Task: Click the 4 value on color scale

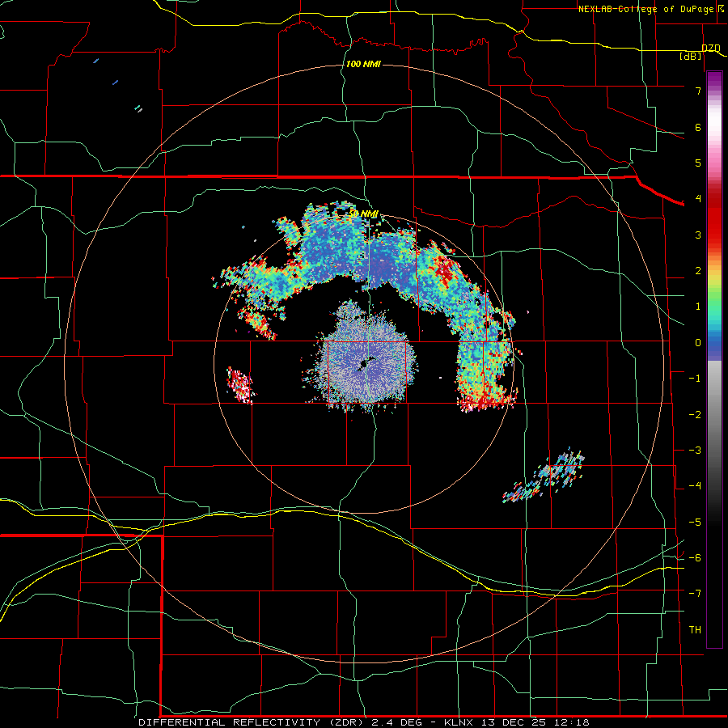Action: pos(698,199)
